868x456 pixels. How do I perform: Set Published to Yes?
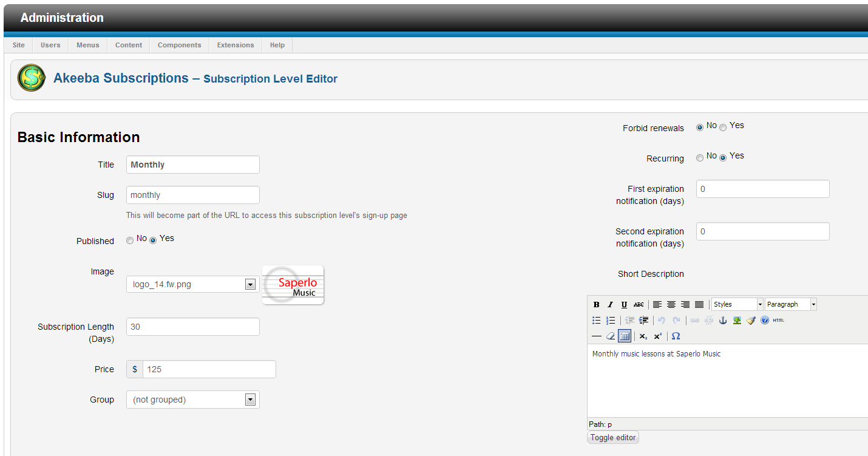coord(153,240)
